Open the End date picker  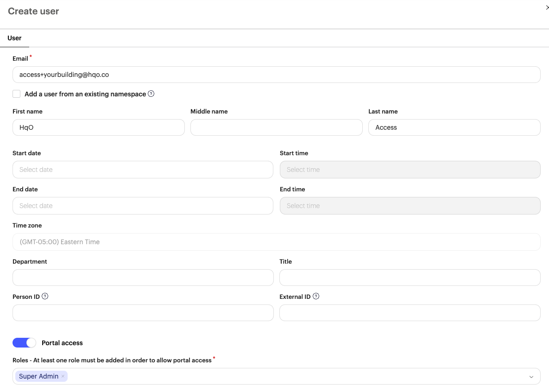pos(143,206)
